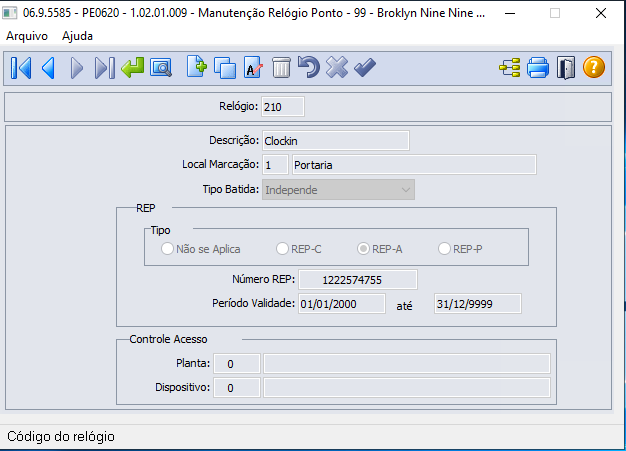Click the Dispositivo code field
This screenshot has height=451, width=626.
(x=237, y=388)
